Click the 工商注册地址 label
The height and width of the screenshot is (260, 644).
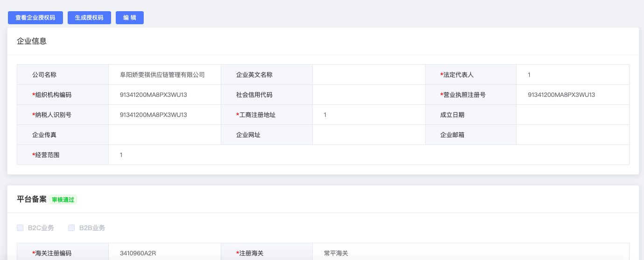tap(256, 115)
